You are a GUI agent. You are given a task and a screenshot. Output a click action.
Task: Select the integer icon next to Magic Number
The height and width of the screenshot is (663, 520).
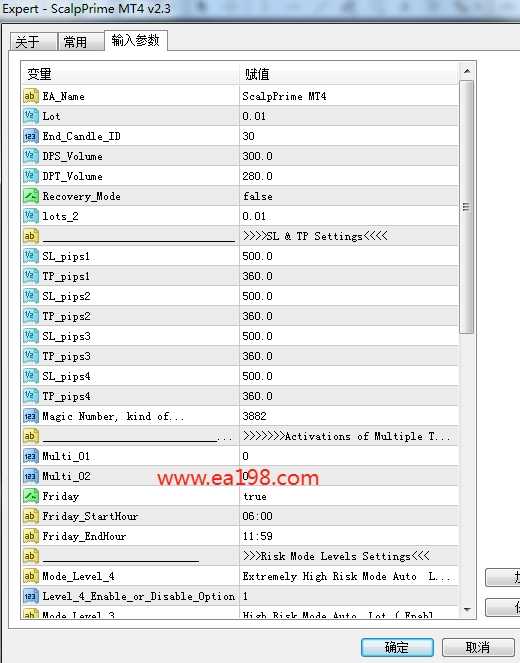[x=31, y=416]
